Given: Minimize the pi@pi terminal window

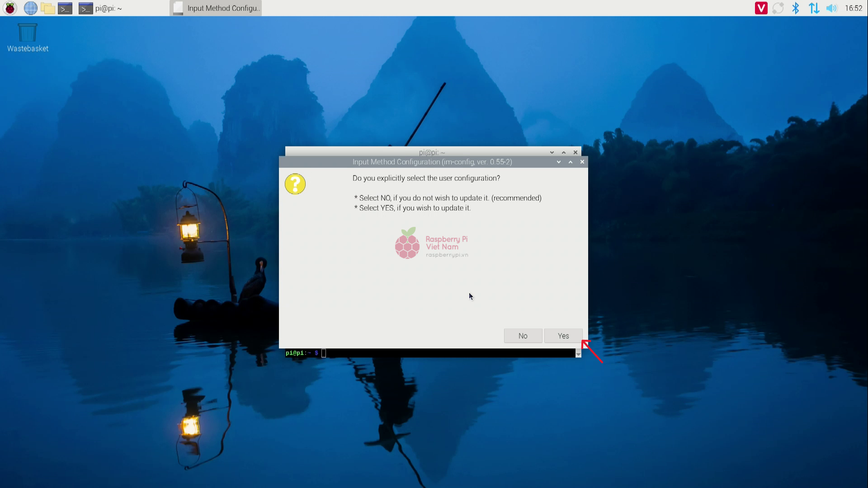Looking at the screenshot, I should (x=552, y=152).
